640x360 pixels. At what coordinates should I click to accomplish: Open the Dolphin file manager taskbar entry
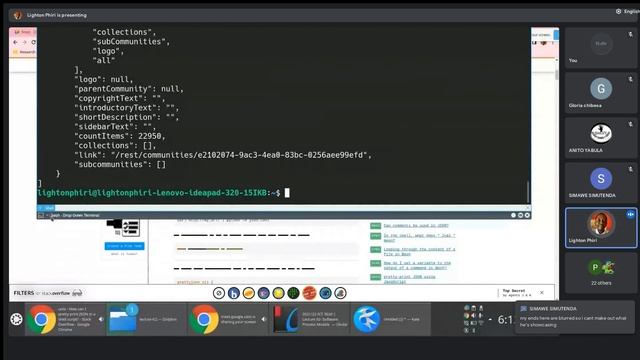(x=147, y=319)
